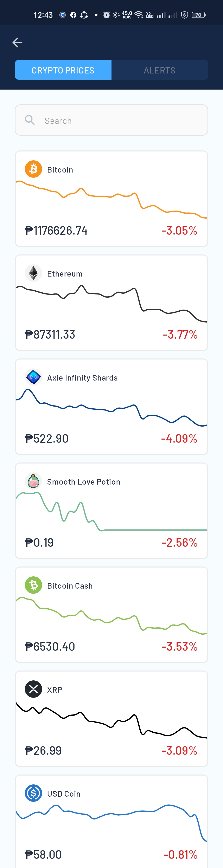Focus the Search input field

click(111, 120)
